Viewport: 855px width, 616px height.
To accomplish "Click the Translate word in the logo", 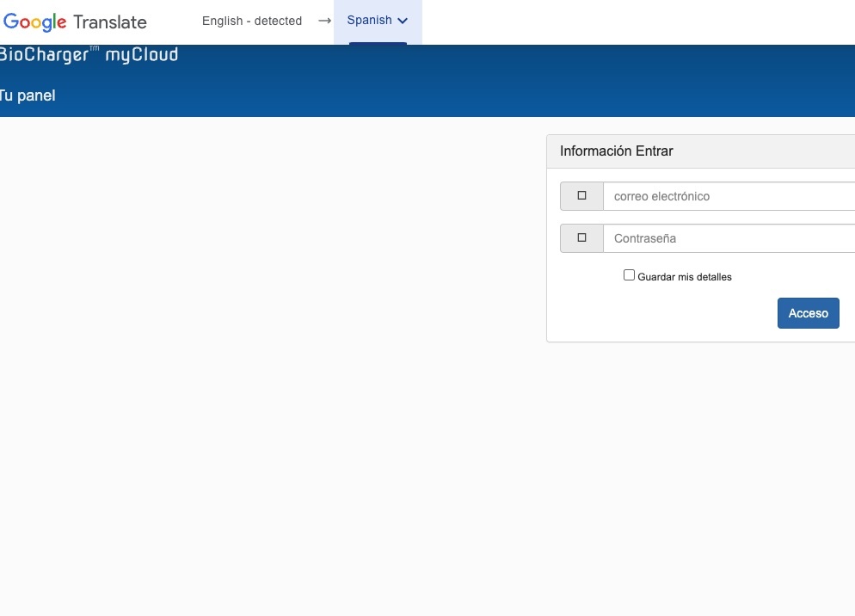I will click(109, 22).
